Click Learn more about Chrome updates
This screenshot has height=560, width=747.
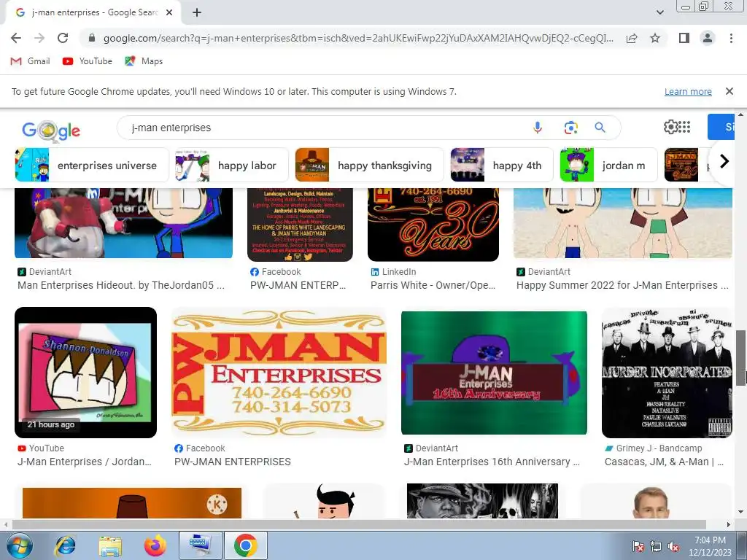688,91
